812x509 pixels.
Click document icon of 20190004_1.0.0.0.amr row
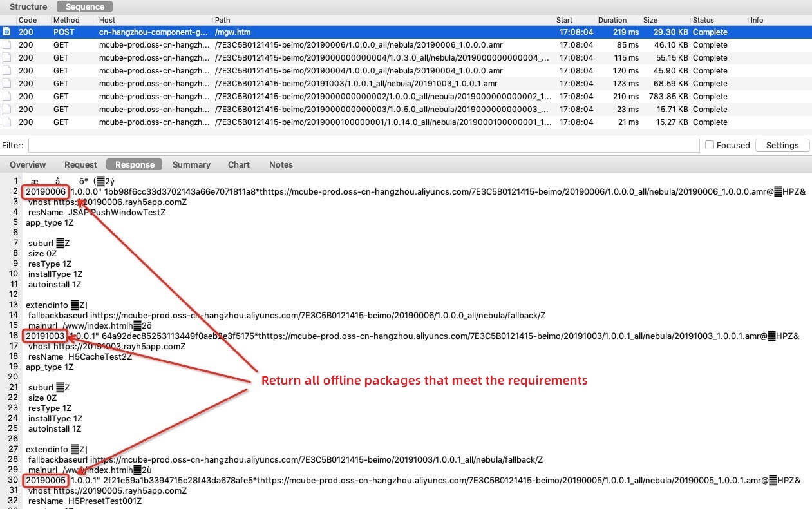click(6, 71)
